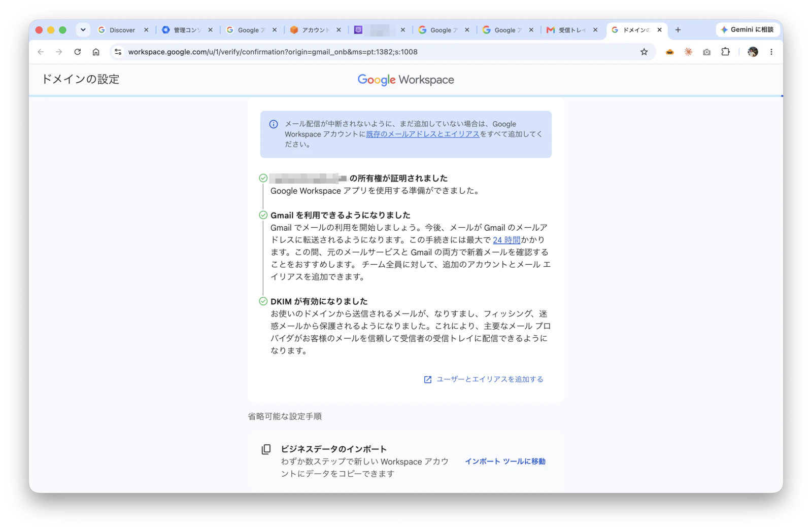Click インポート ツールに移動 link

coord(505,462)
